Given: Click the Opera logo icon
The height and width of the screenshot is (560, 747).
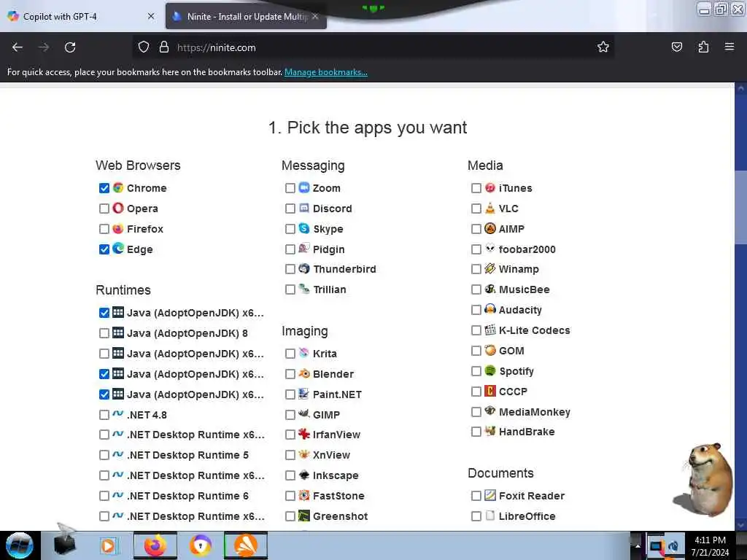Looking at the screenshot, I should [x=118, y=208].
